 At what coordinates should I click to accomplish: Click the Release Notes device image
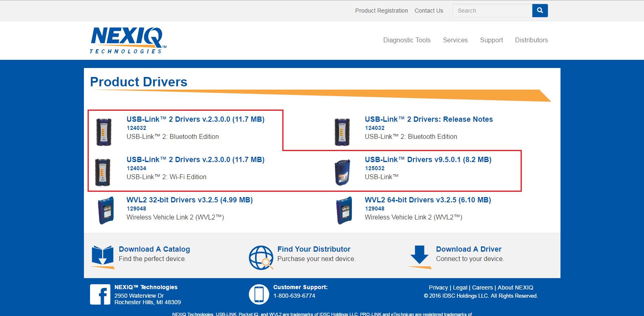coord(342,132)
